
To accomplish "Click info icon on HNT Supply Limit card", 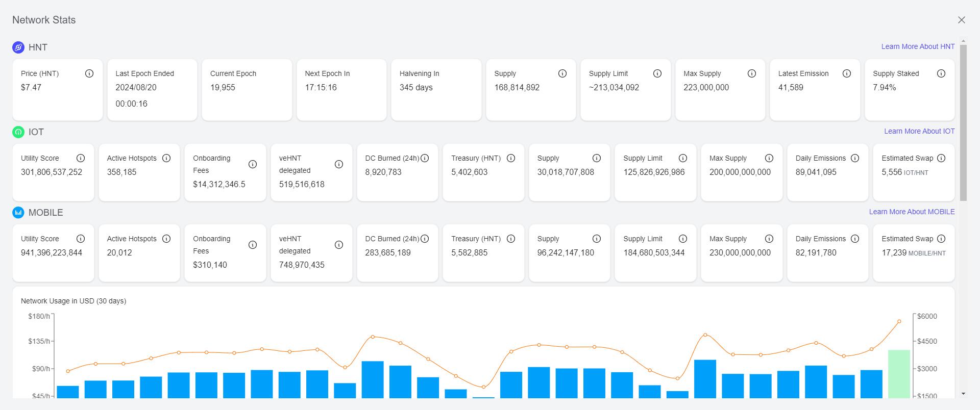I will 657,73.
